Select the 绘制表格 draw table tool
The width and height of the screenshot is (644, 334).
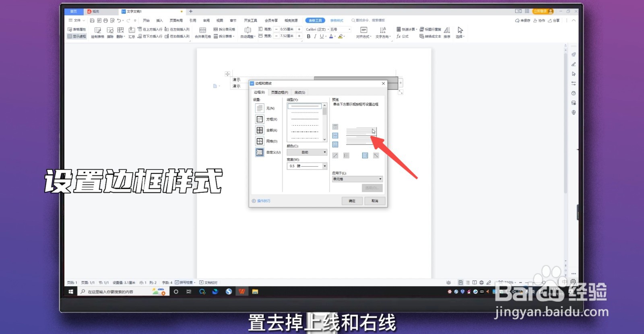(97, 33)
